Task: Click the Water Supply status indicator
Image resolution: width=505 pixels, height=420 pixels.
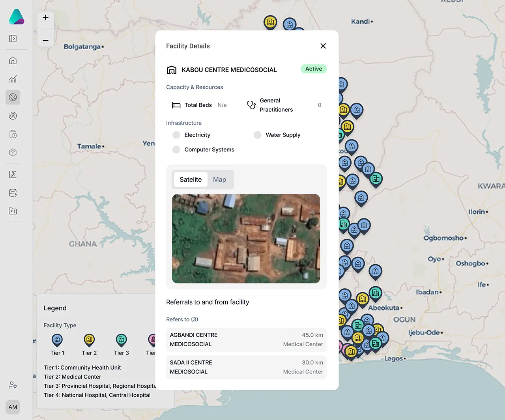Action: (258, 135)
